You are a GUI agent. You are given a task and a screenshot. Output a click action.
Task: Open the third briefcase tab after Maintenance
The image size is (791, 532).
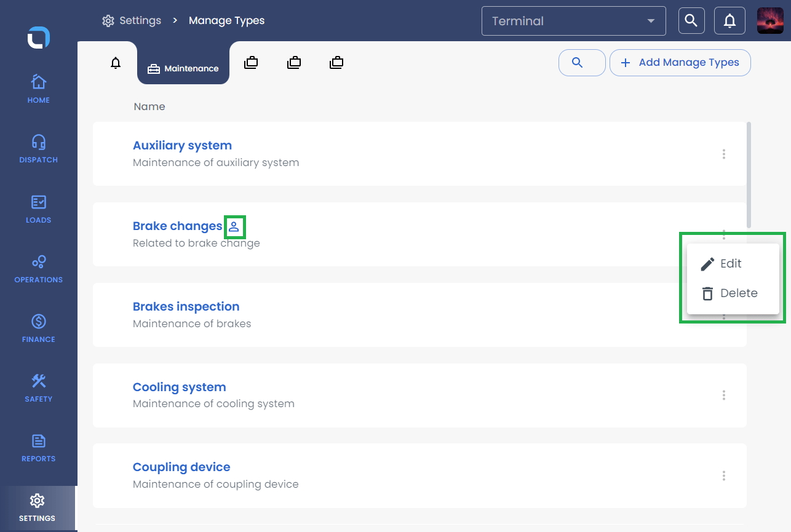(x=336, y=62)
